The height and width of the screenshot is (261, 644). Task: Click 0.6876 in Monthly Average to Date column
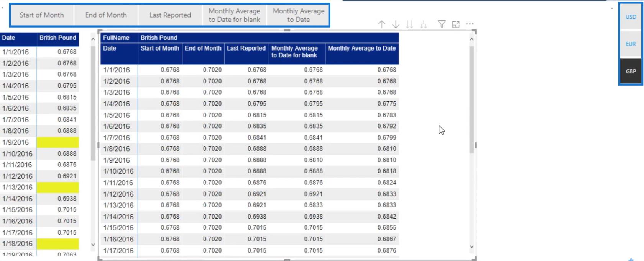[387, 251]
